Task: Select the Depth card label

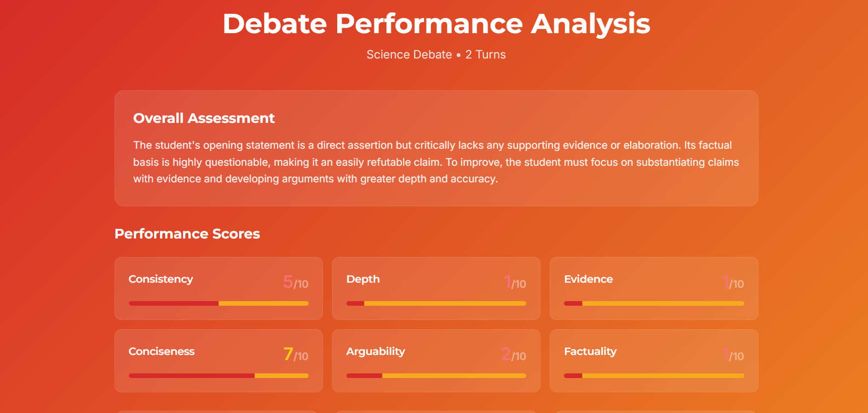Action: pyautogui.click(x=363, y=279)
